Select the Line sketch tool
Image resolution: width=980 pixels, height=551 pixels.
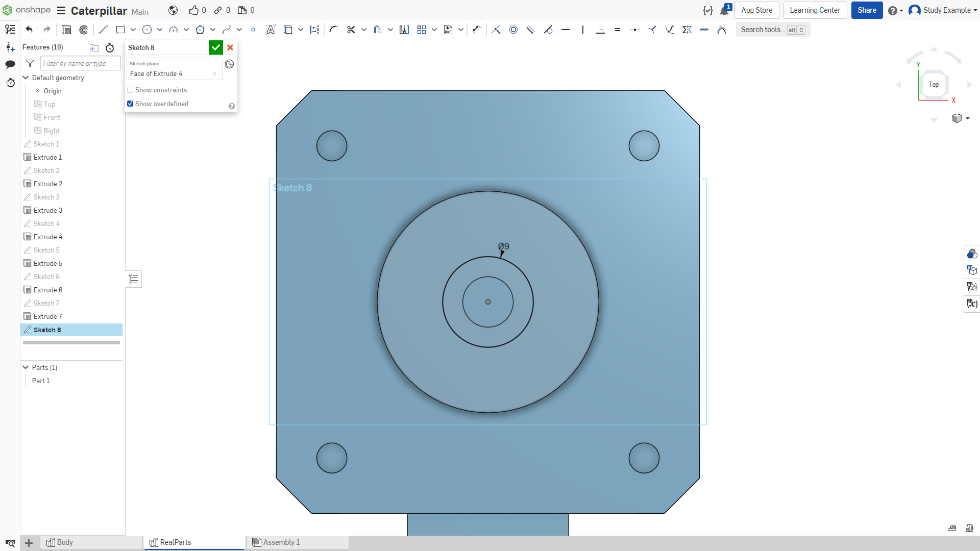[103, 30]
